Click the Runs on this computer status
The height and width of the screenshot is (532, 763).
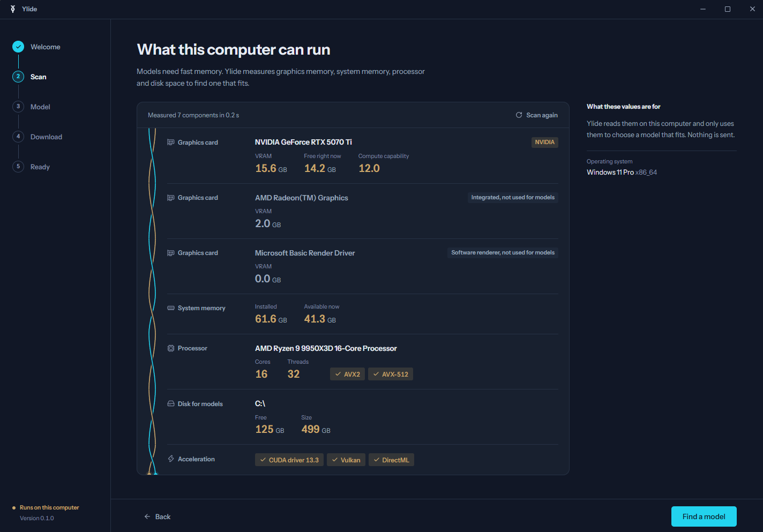point(49,507)
